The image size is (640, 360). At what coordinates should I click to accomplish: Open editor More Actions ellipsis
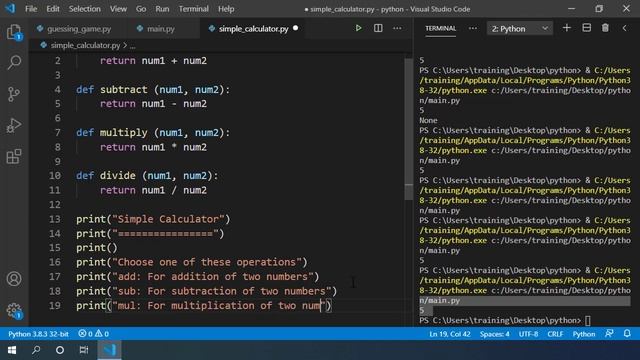click(x=397, y=28)
